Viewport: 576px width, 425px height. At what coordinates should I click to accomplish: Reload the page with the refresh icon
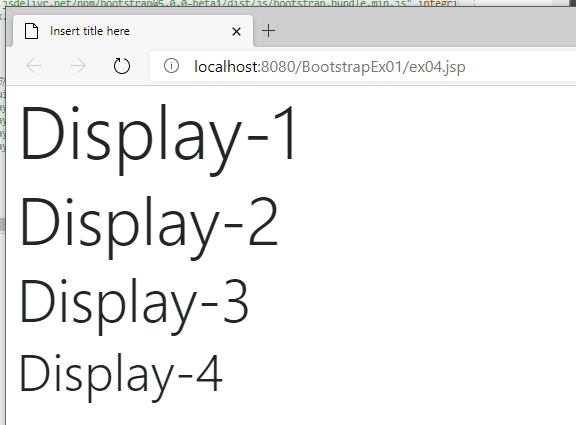[122, 66]
